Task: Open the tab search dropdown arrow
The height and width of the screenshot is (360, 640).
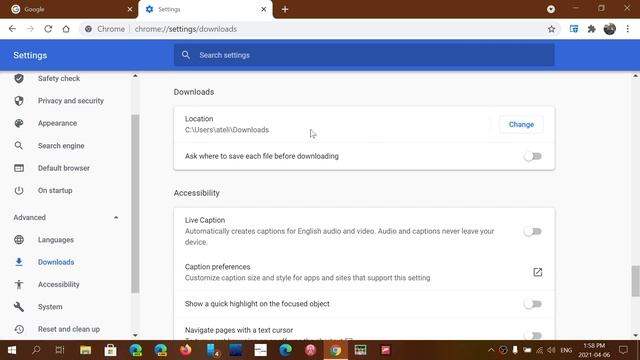Action: [x=551, y=9]
